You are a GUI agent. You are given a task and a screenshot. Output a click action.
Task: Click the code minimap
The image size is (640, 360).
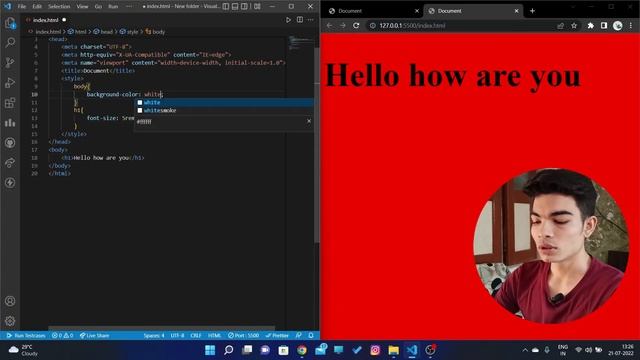[x=300, y=43]
